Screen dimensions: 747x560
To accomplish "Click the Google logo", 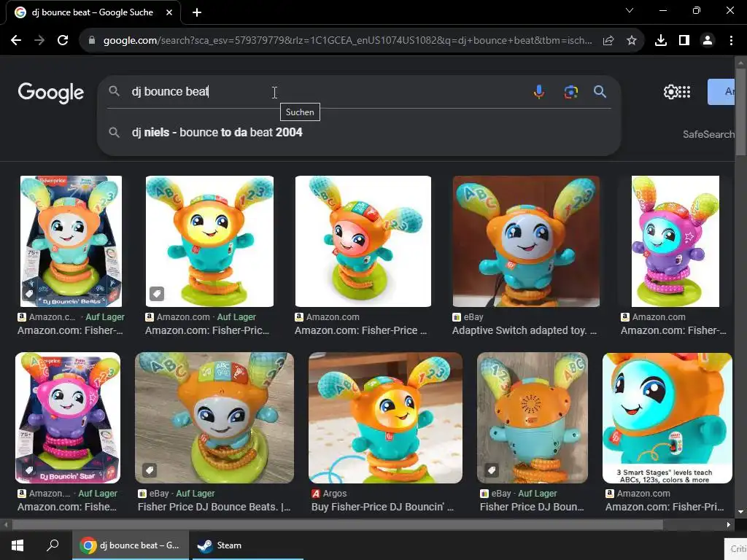I will click(51, 93).
